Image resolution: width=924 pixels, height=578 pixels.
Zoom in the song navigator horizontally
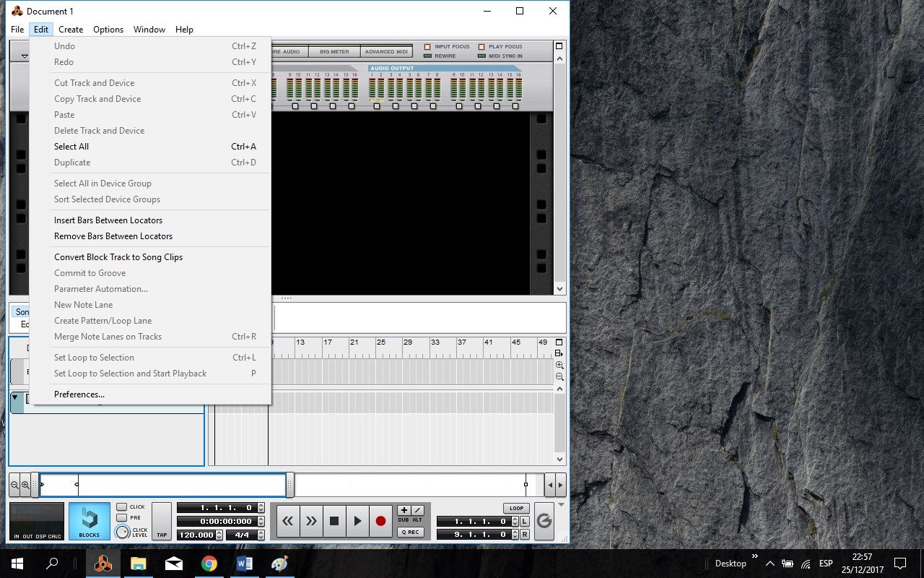pos(25,485)
